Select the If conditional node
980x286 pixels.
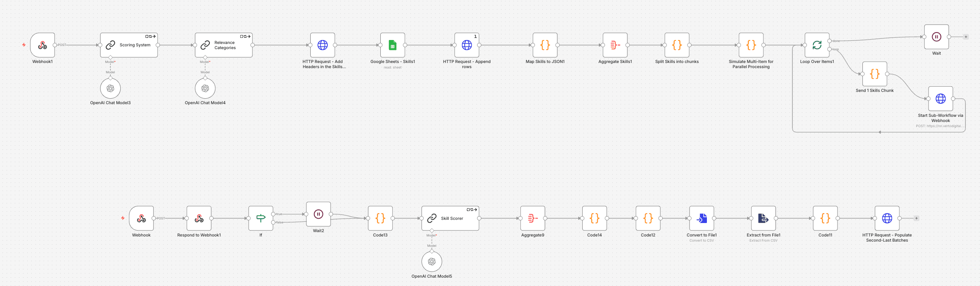260,218
